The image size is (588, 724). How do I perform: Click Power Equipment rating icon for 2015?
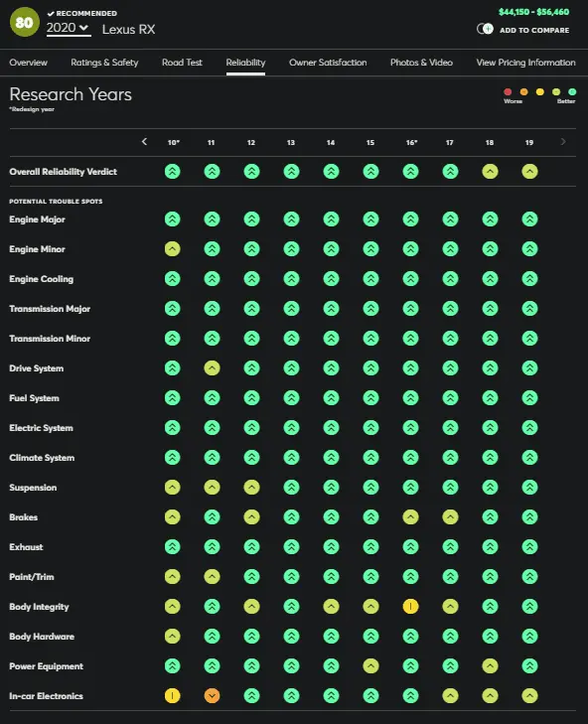click(370, 666)
